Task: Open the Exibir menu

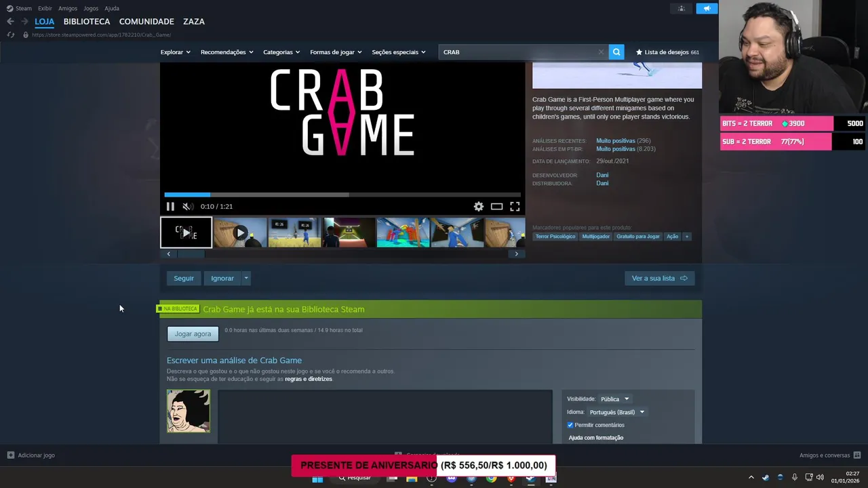Action: pyautogui.click(x=45, y=8)
